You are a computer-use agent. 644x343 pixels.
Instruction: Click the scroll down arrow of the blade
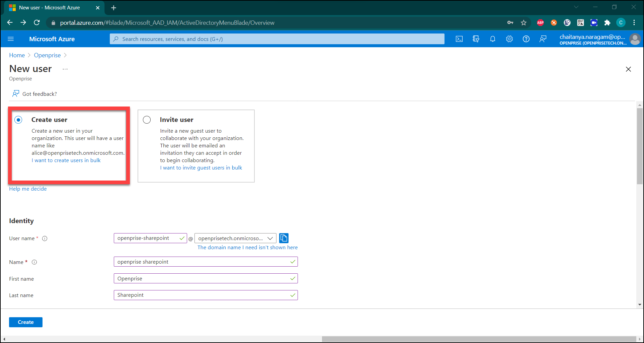tap(640, 304)
